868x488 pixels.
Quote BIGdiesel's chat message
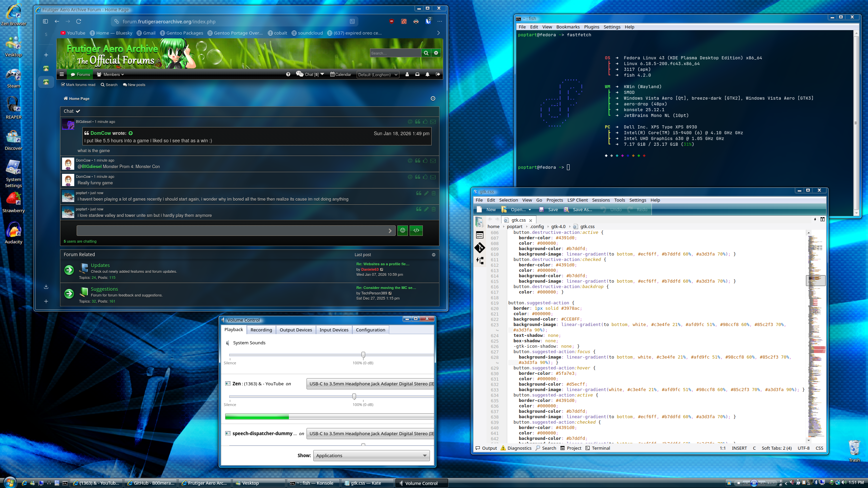click(417, 122)
